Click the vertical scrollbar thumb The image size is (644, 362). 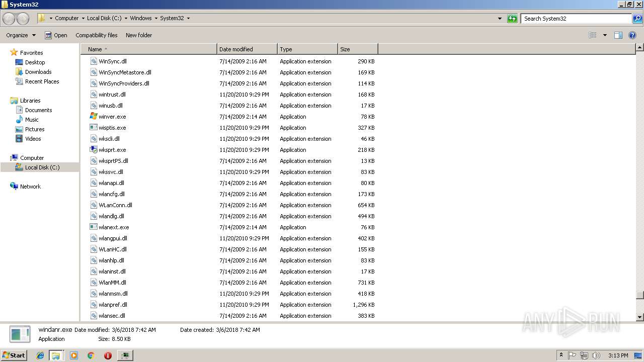pos(640,295)
